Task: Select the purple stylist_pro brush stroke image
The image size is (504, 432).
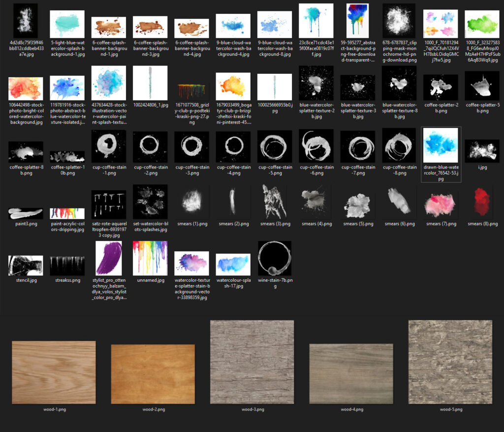Action: click(109, 259)
